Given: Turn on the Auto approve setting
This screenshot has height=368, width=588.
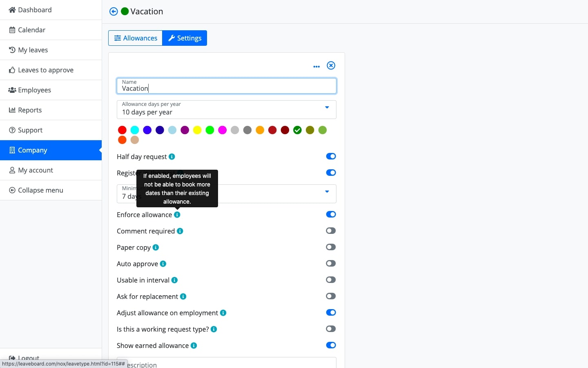Looking at the screenshot, I should (x=331, y=263).
